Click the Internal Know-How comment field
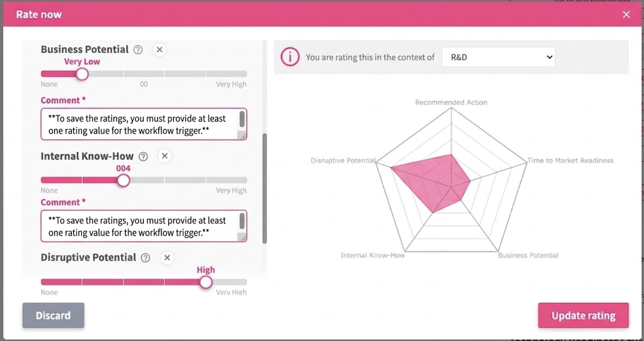Viewport: 644px width, 341px height. coord(139,226)
